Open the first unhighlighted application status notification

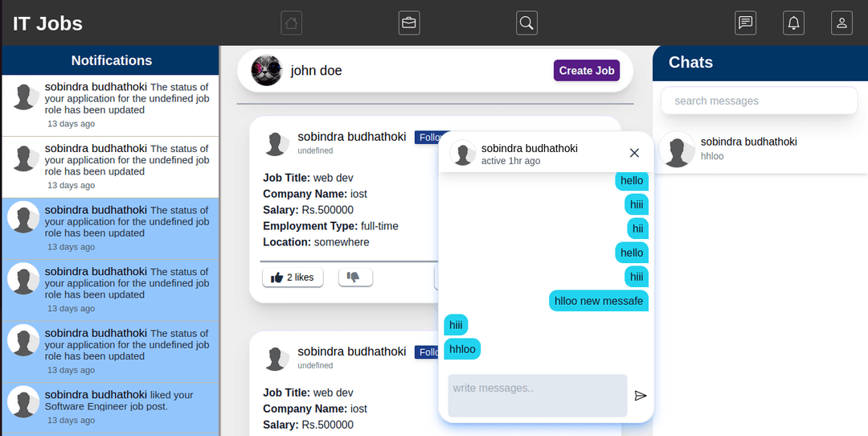(x=111, y=106)
